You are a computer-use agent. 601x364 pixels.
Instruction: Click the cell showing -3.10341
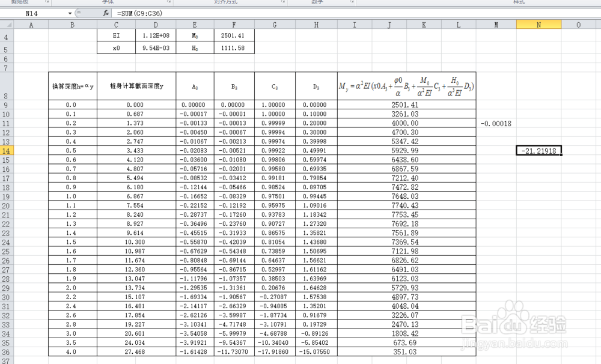click(x=195, y=324)
